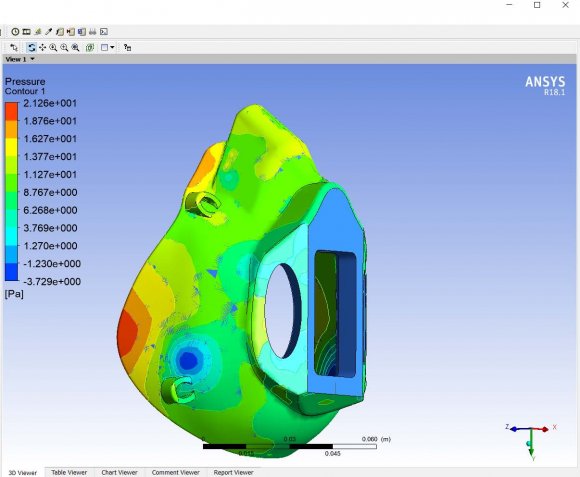Open the Command Editor console icon
This screenshot has height=477, width=580.
coord(104,32)
